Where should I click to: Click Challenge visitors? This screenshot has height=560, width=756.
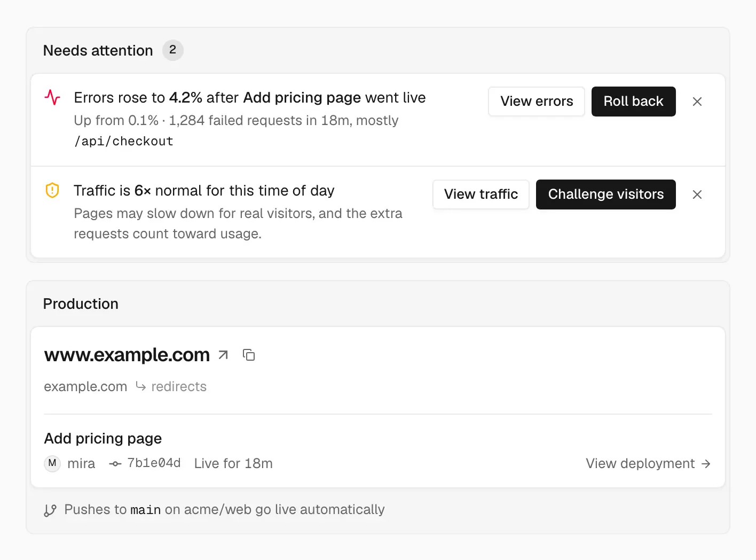[x=606, y=195]
